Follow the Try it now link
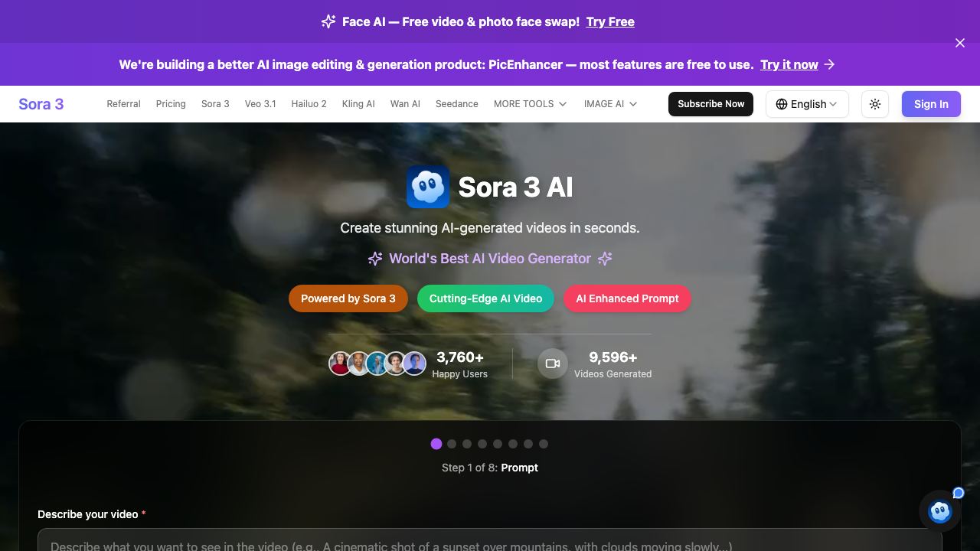Screen dimensions: 980x551 point(789,65)
